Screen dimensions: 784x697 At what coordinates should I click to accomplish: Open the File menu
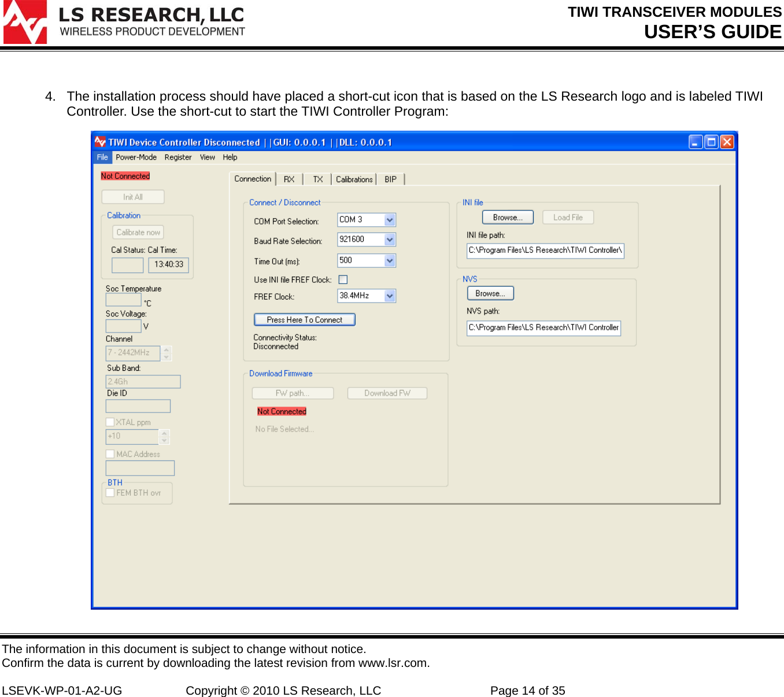point(102,157)
